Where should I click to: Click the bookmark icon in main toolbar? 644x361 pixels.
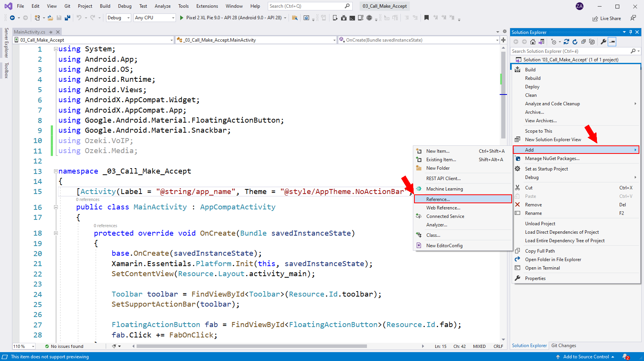[426, 18]
